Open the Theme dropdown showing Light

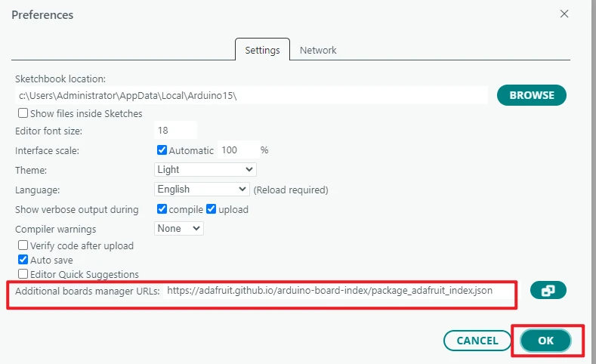click(205, 170)
